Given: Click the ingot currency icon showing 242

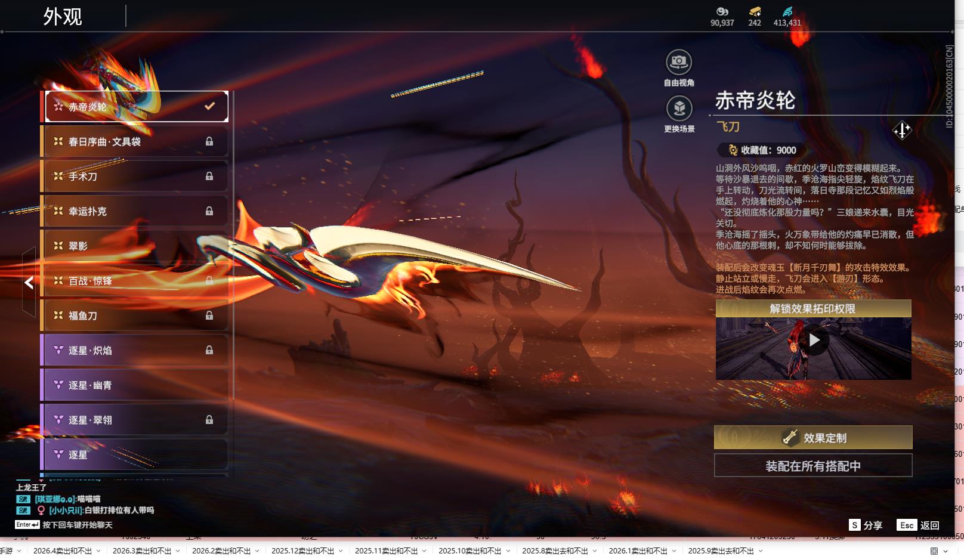Looking at the screenshot, I should click(x=753, y=13).
